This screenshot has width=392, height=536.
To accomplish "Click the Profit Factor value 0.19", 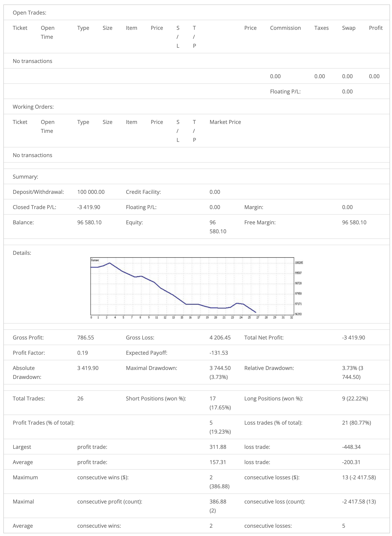I will [x=82, y=353].
